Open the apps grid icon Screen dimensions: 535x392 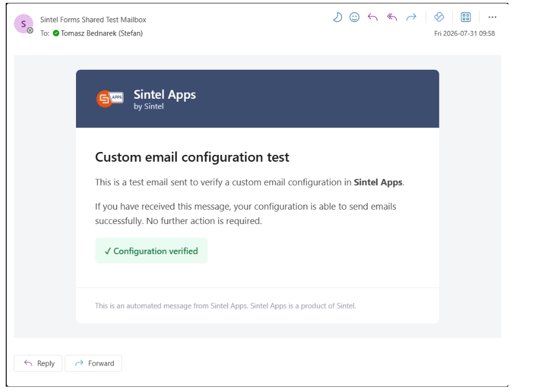coord(466,17)
